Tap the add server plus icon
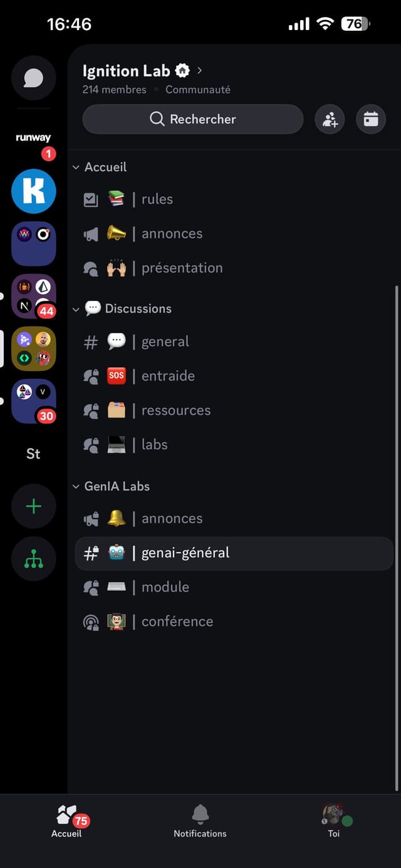The height and width of the screenshot is (868, 401). click(x=34, y=506)
